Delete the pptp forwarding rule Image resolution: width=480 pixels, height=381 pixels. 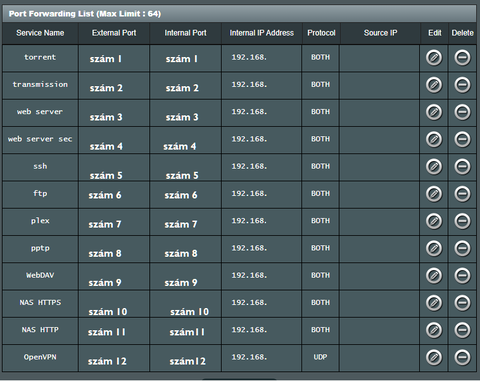[x=462, y=249]
